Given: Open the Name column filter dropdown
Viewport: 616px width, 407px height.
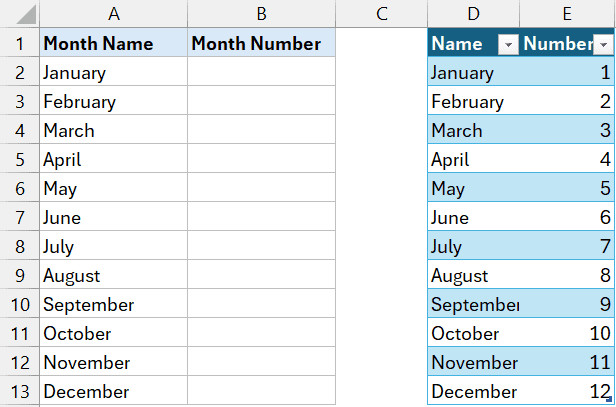Looking at the screenshot, I should pos(507,44).
